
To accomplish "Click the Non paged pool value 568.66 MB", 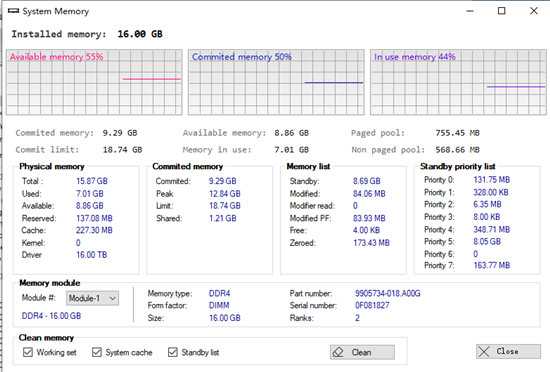I will (x=457, y=150).
